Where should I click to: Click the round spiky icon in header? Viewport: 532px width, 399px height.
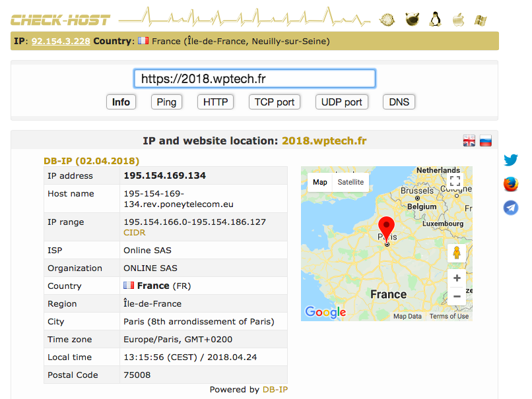point(387,20)
